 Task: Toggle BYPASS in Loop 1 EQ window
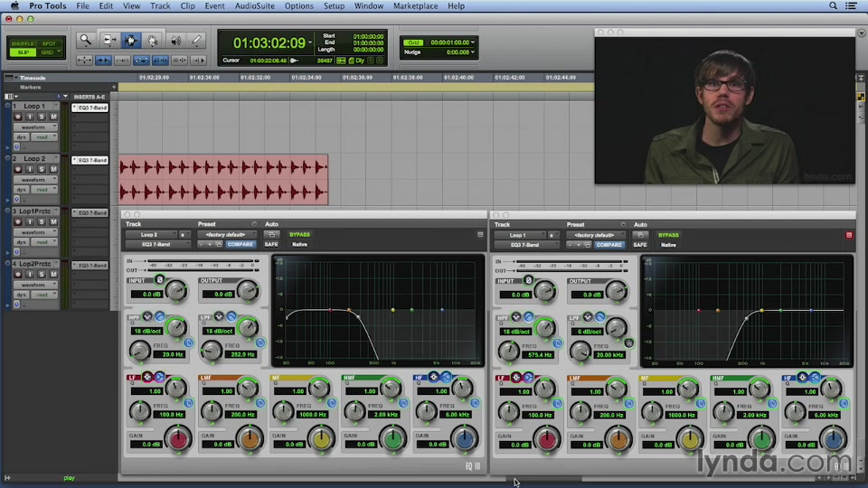coord(668,235)
